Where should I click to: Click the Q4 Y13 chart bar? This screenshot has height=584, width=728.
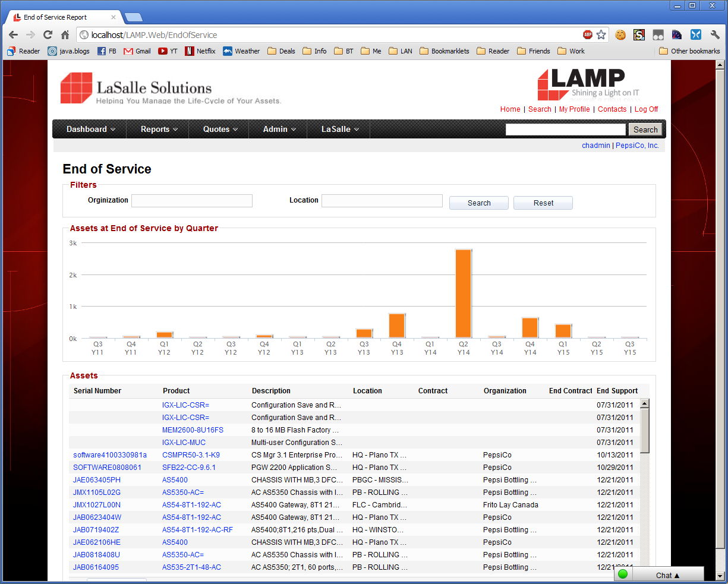(x=397, y=326)
